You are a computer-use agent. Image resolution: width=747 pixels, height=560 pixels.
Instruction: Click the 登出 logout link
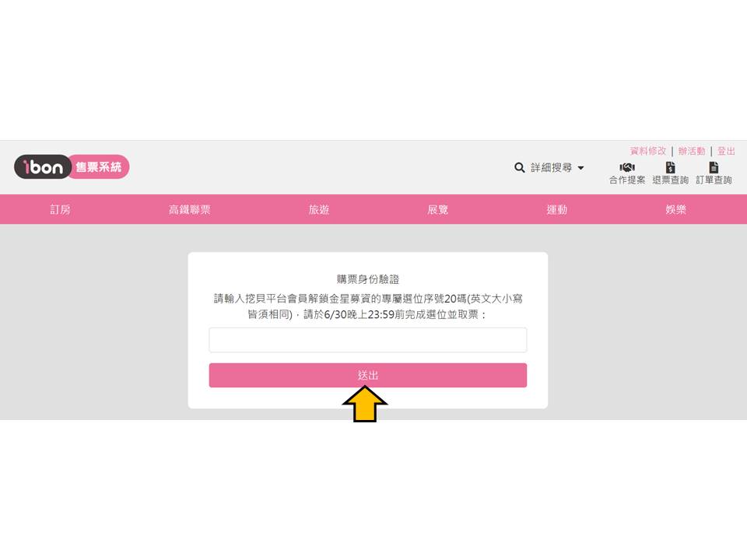(x=726, y=151)
